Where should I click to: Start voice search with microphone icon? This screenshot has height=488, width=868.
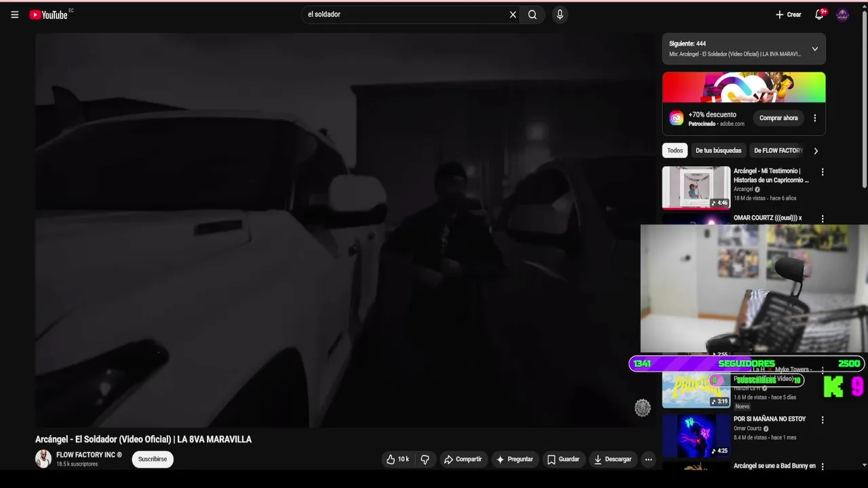click(x=559, y=14)
